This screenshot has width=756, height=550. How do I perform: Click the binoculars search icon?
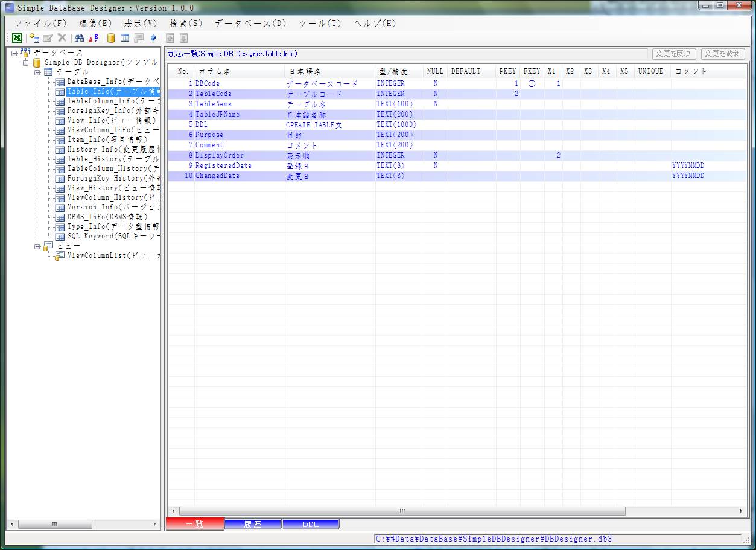point(79,38)
